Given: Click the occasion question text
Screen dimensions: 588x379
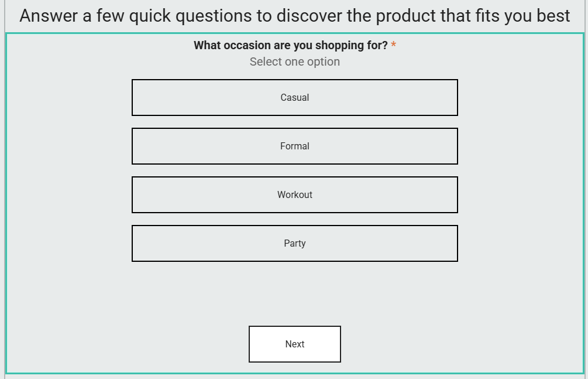Looking at the screenshot, I should pyautogui.click(x=290, y=46).
